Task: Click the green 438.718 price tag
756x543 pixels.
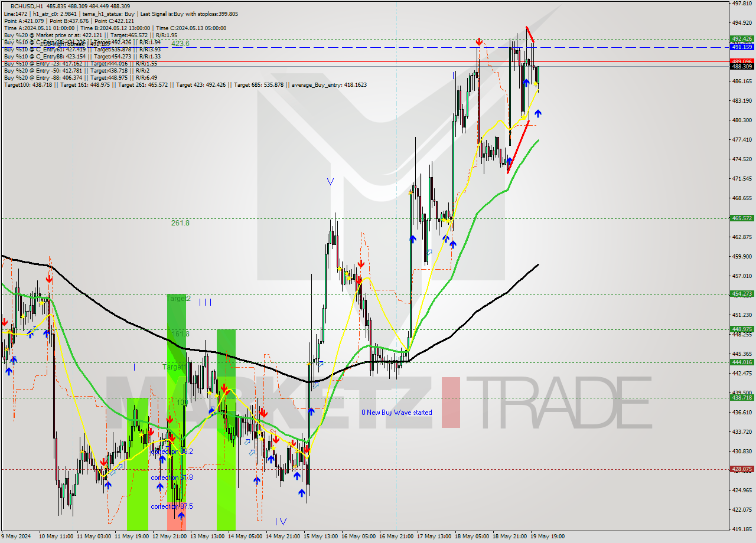Action: tap(741, 397)
